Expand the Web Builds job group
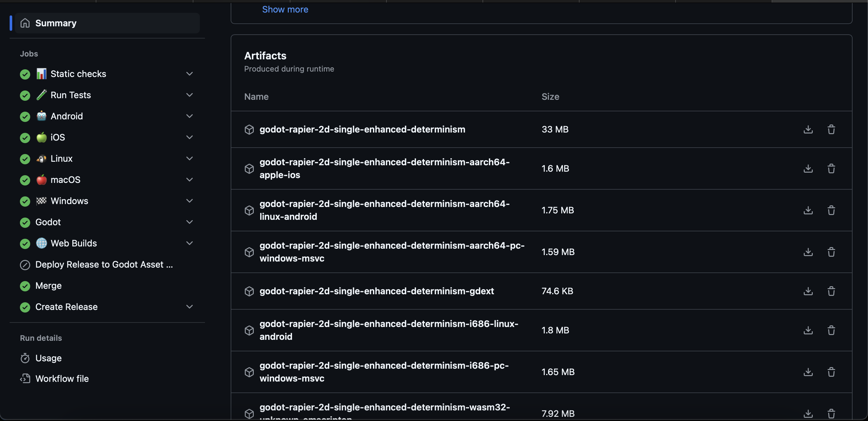The image size is (868, 421). (189, 243)
